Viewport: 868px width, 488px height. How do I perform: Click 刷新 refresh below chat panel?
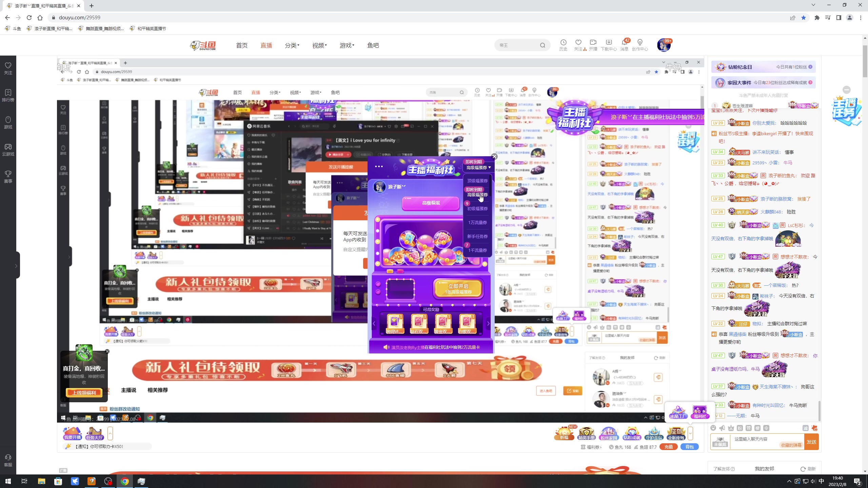pyautogui.click(x=808, y=469)
